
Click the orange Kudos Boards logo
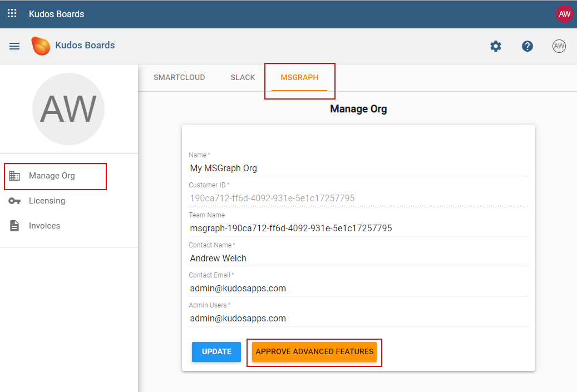41,46
